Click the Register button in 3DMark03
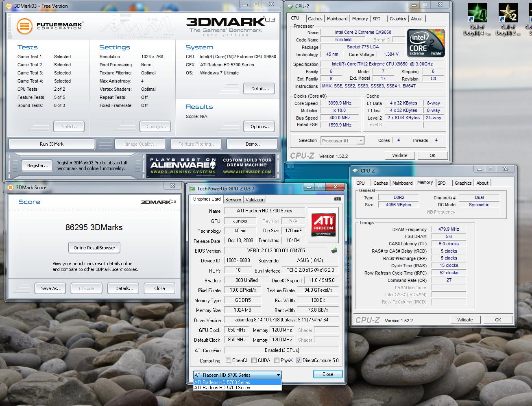 pos(37,166)
